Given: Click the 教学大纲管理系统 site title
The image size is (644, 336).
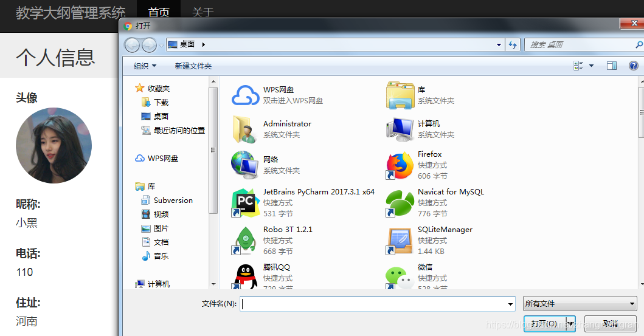Looking at the screenshot, I should coord(70,13).
